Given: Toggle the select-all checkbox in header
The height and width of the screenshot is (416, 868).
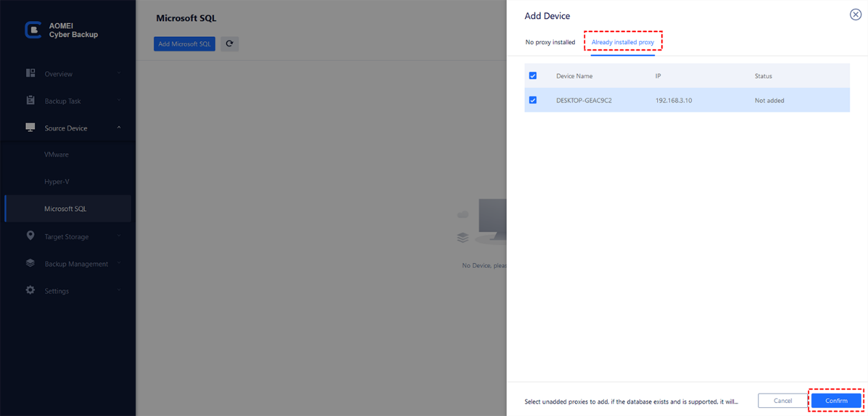Looking at the screenshot, I should (x=533, y=76).
